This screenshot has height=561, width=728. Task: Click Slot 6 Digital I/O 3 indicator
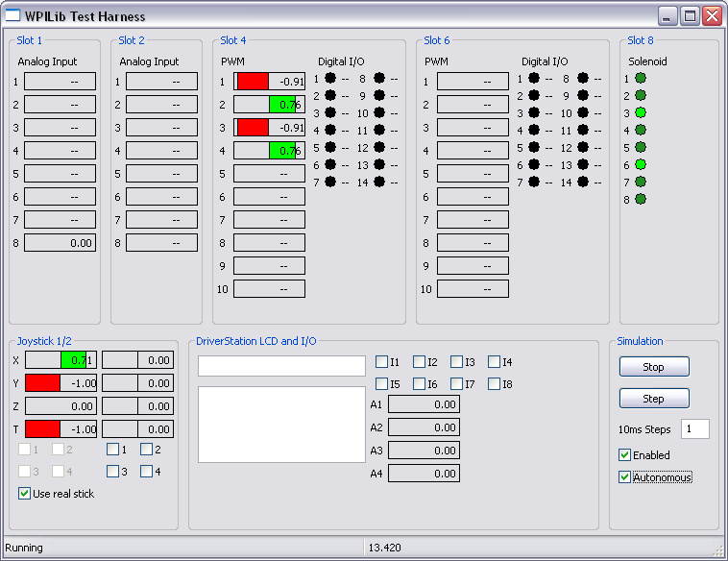[534, 112]
